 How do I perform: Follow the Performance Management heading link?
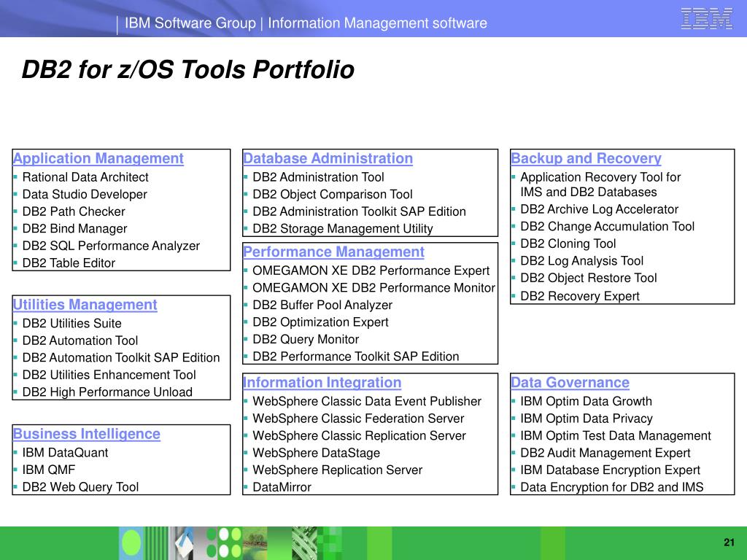tap(333, 252)
